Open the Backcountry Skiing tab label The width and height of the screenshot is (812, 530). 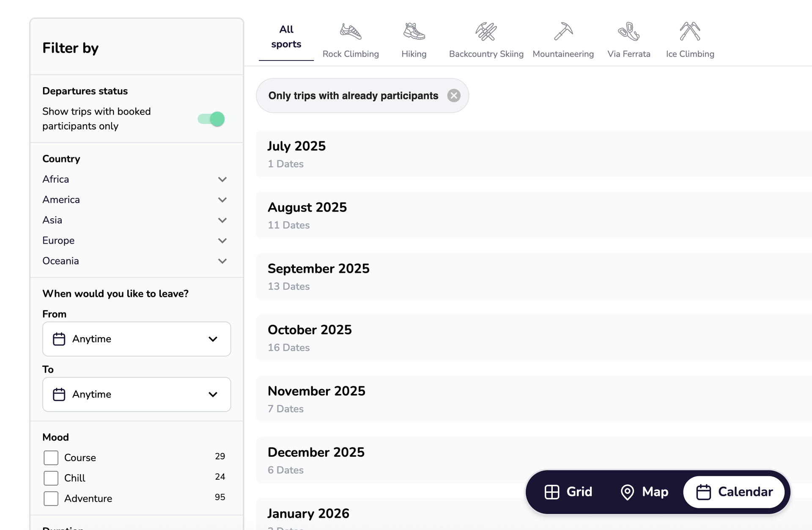tap(486, 54)
